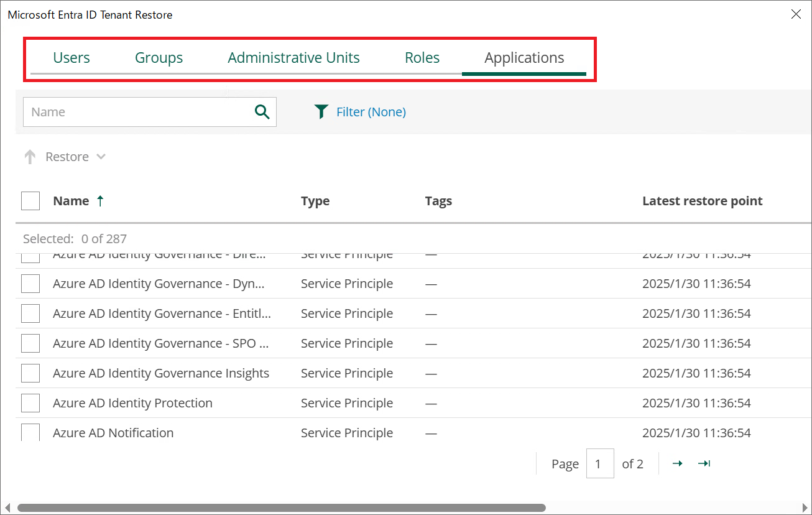Click restore point date in Notification row
This screenshot has width=812, height=515.
696,433
